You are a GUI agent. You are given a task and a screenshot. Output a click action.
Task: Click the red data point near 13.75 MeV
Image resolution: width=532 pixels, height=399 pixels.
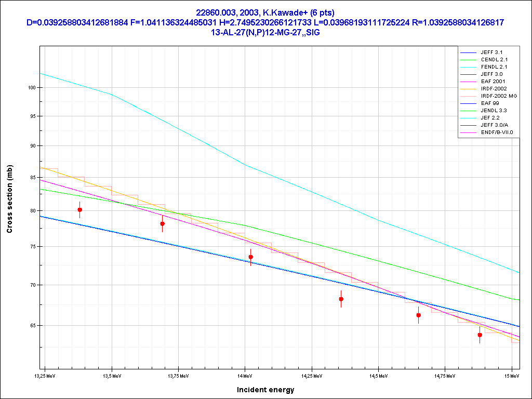pyautogui.click(x=163, y=224)
